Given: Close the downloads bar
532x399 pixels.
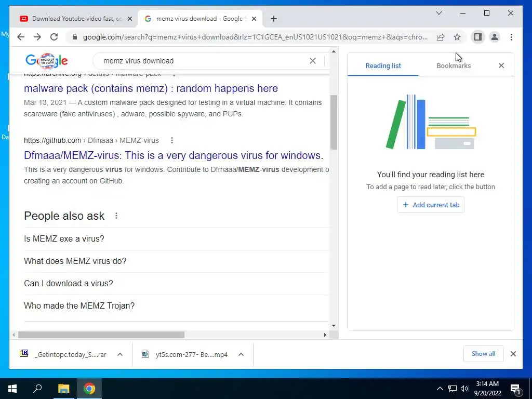Looking at the screenshot, I should tap(513, 354).
